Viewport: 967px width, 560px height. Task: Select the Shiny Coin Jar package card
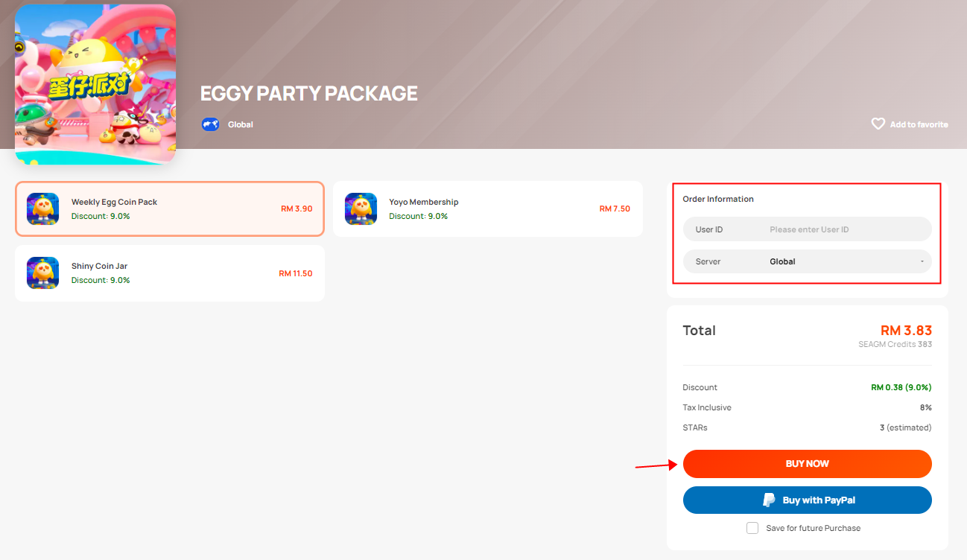170,273
